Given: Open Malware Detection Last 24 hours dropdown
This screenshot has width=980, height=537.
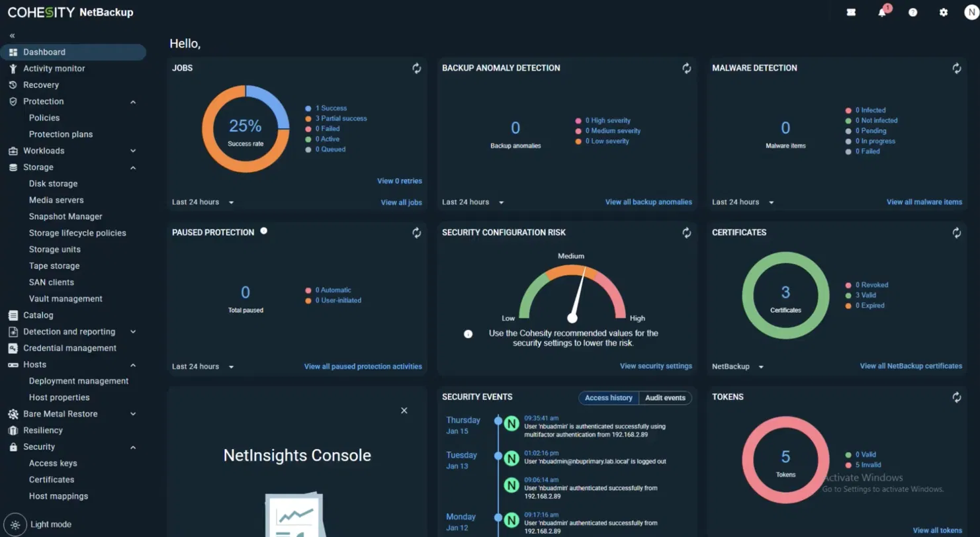Looking at the screenshot, I should (743, 202).
